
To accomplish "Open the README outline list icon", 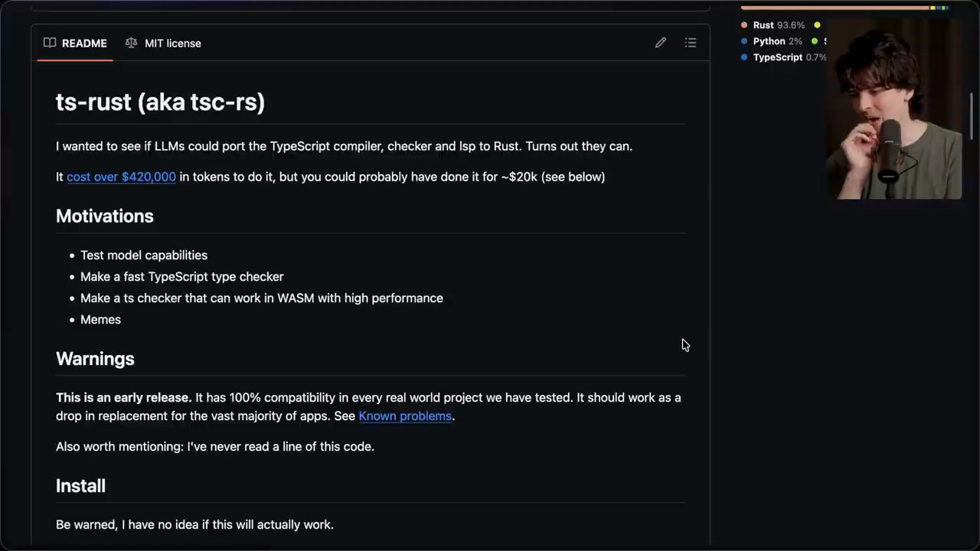I will click(691, 43).
